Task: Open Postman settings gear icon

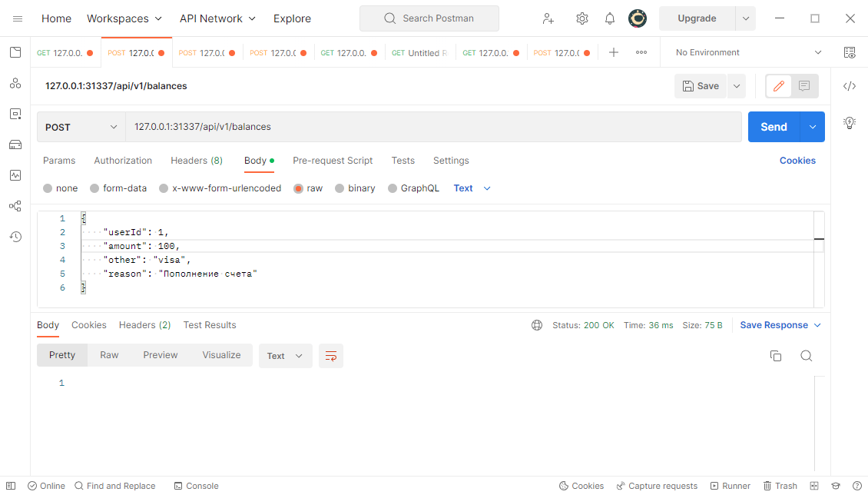Action: pos(582,18)
